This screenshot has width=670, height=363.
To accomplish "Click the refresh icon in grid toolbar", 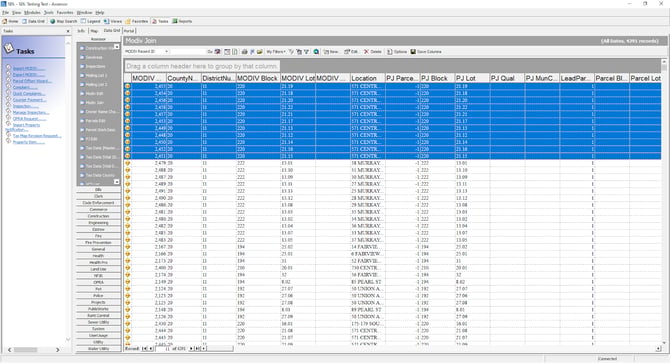I will [316, 52].
